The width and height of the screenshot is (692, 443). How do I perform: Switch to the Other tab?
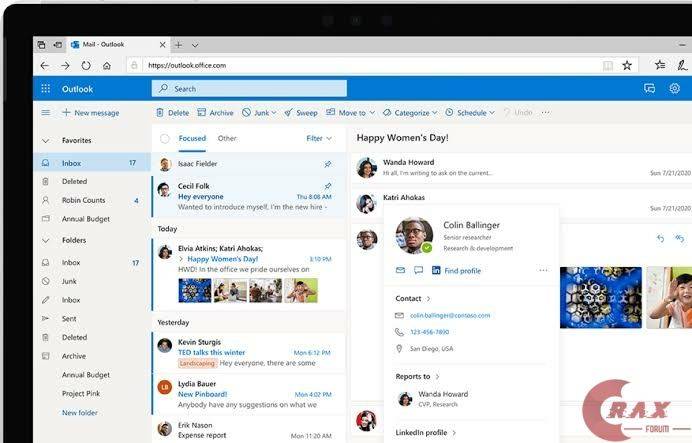[227, 138]
